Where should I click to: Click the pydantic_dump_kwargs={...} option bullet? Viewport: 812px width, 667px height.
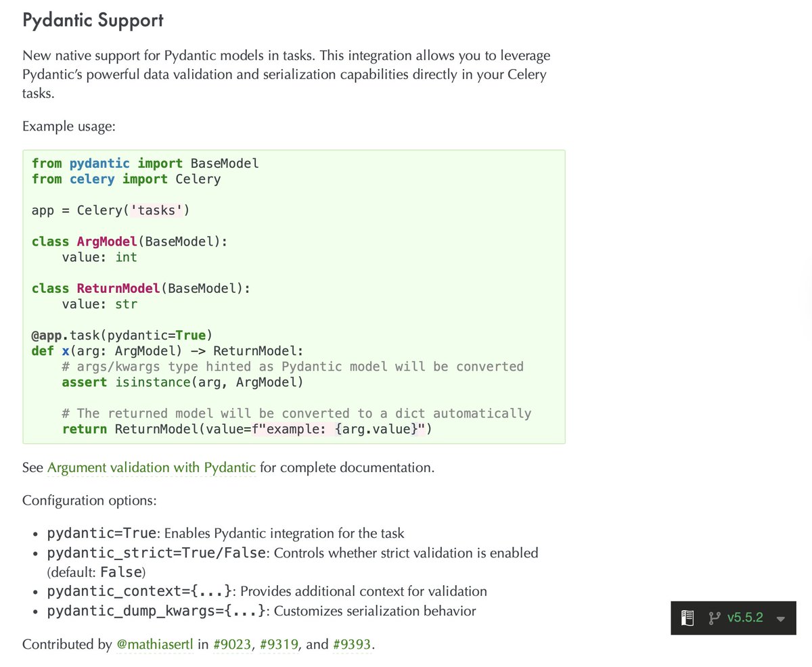click(x=261, y=612)
